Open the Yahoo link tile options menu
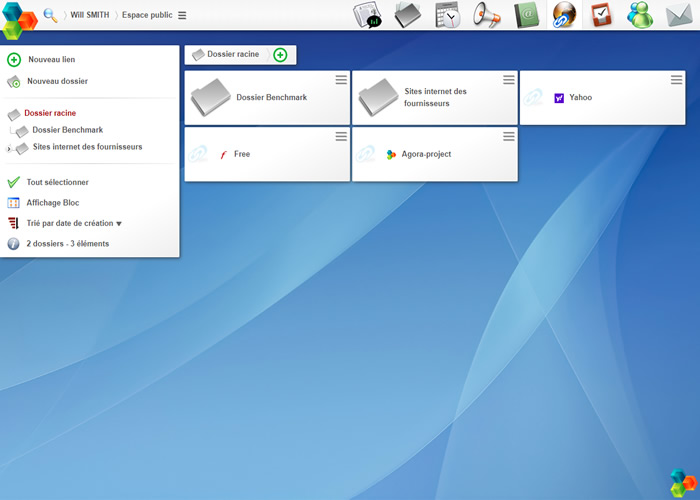This screenshot has width=700, height=500. [x=677, y=80]
